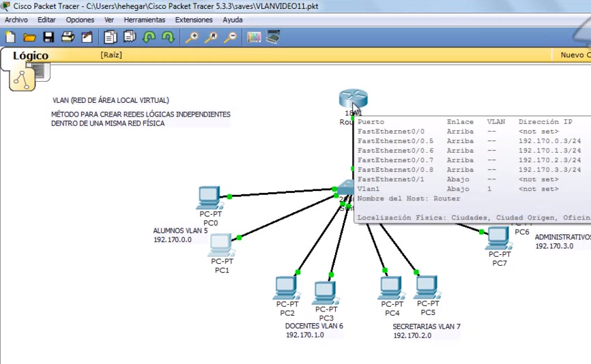Click the Lógico workspace tab
Viewport: 591px width, 364px height.
point(31,55)
